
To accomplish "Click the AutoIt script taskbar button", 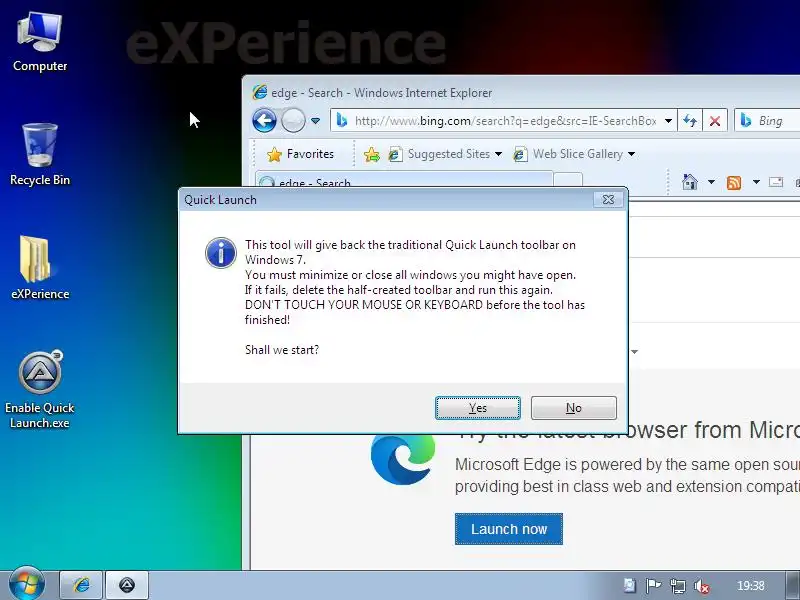I will (127, 585).
